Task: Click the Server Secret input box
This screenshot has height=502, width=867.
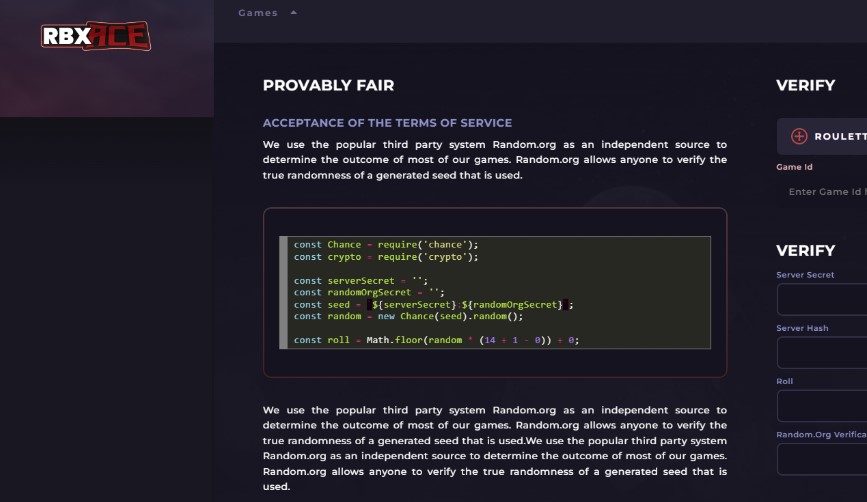Action: click(x=822, y=299)
